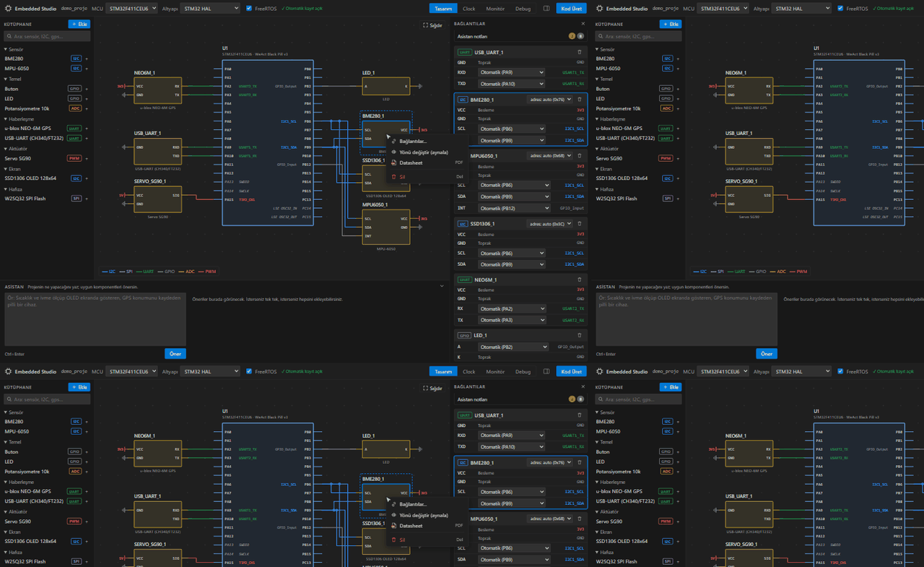Delete the SSD1306_1 connection card via trash icon
This screenshot has width=924, height=567.
[580, 224]
